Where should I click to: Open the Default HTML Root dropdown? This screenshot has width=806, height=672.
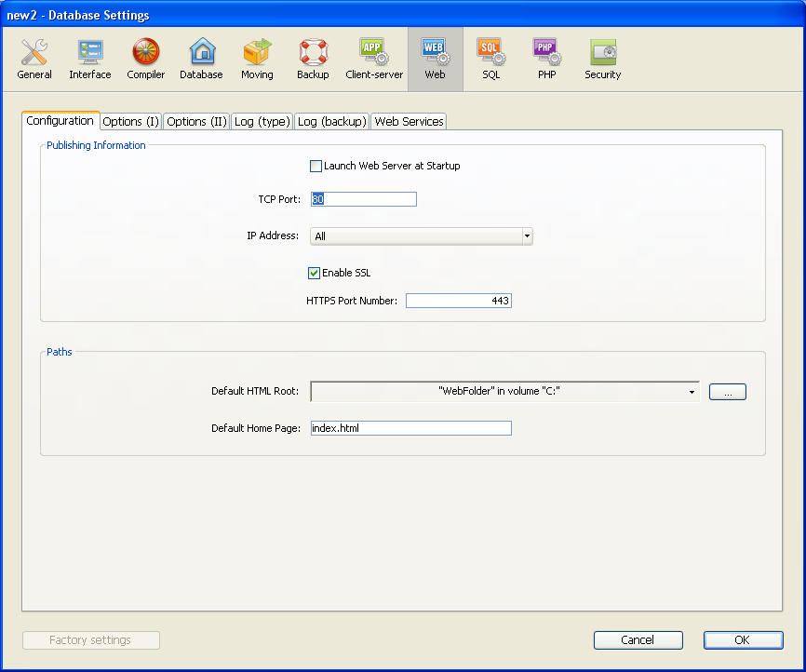[x=692, y=392]
